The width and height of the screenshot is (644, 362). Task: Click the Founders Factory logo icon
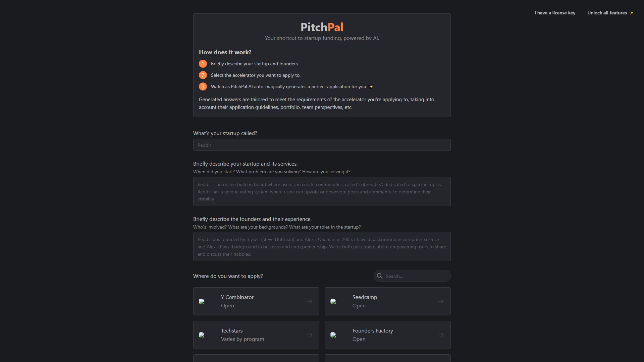point(333,335)
